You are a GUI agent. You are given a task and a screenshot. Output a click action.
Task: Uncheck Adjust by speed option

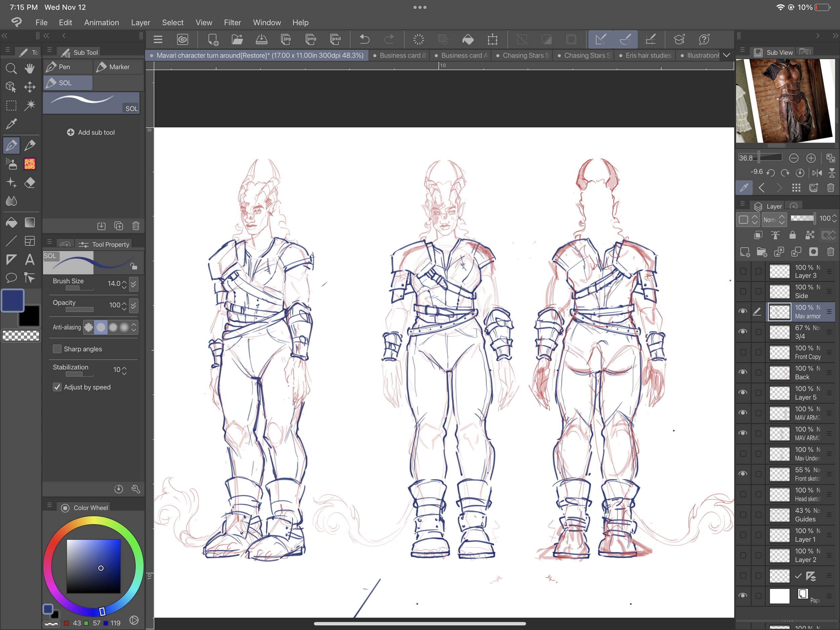pos(57,387)
